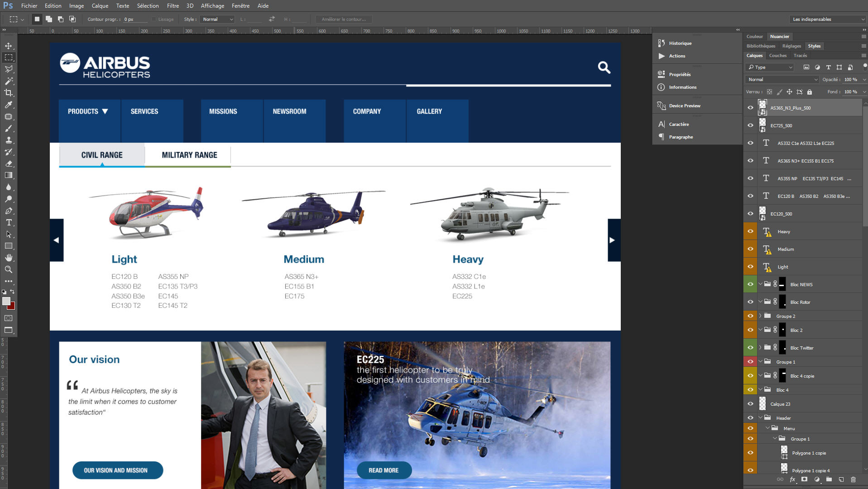This screenshot has height=489, width=868.
Task: Hide the Bloc Twitter group
Action: coord(750,348)
